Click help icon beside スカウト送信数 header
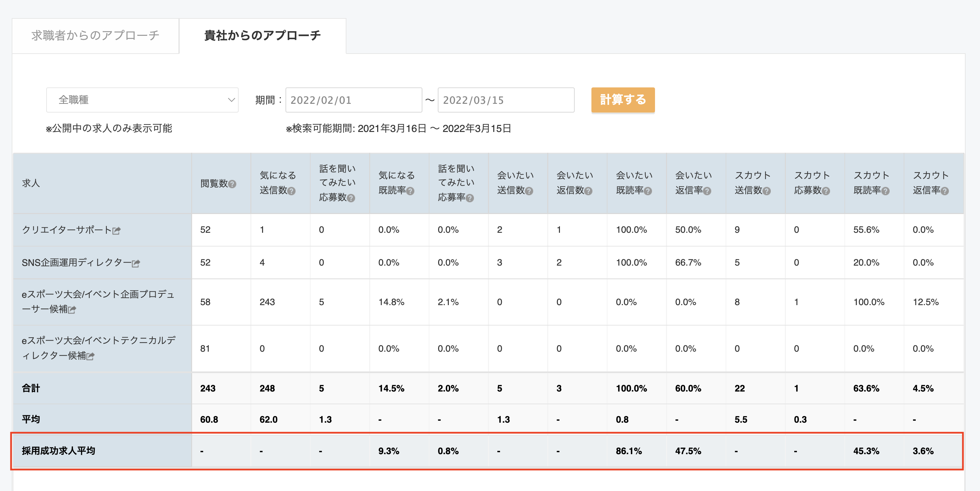This screenshot has width=980, height=491. [x=766, y=191]
